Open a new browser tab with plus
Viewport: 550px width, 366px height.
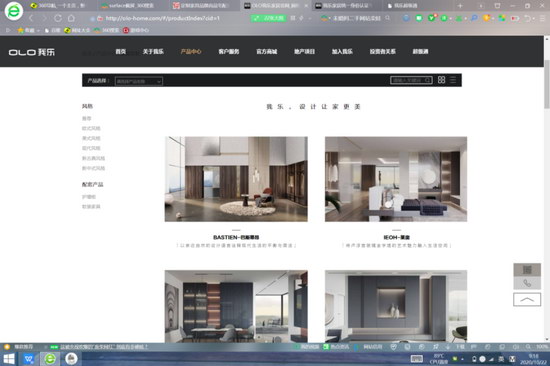tap(460, 6)
